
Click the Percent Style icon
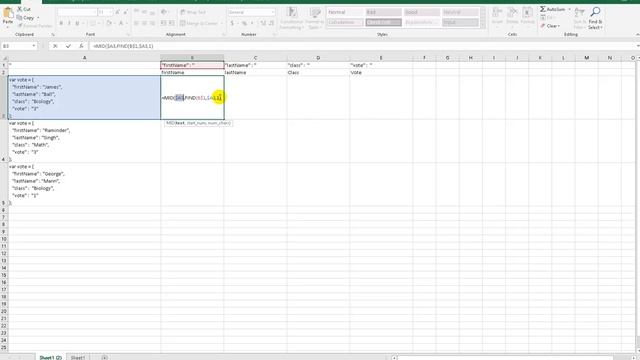[x=244, y=23]
